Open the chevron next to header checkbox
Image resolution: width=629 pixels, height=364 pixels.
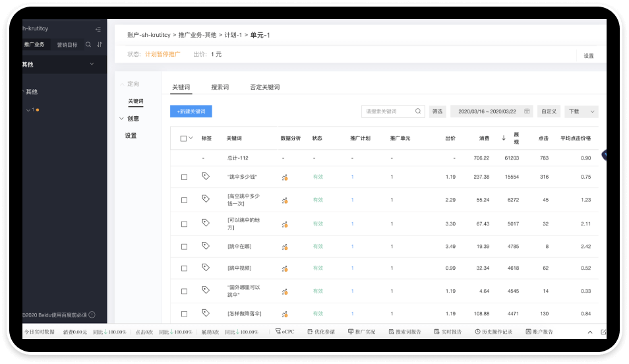point(191,138)
